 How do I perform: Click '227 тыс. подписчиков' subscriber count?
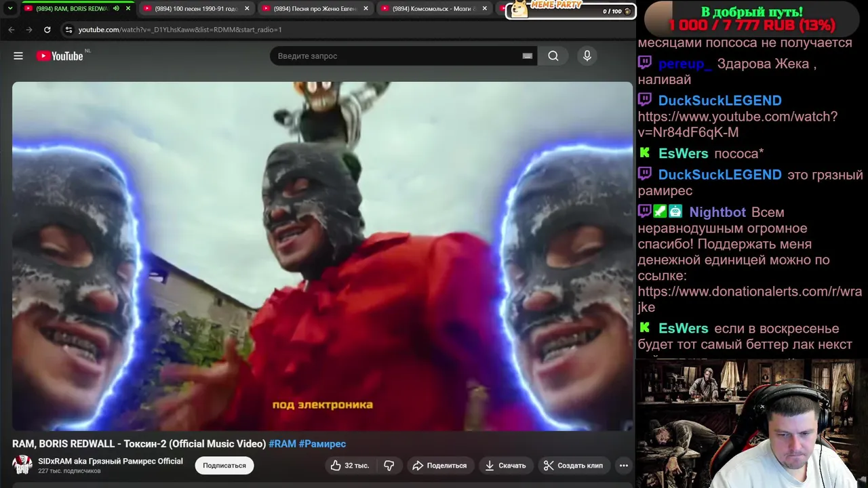[x=69, y=471]
